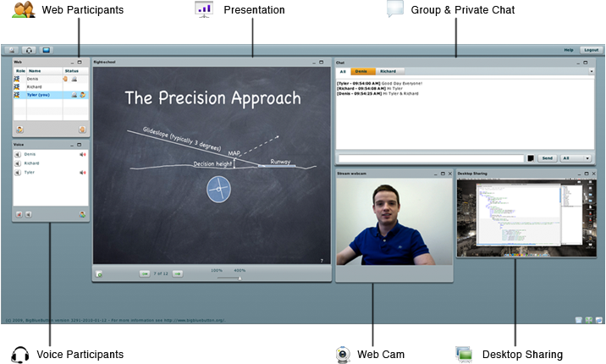
Task: Open the chat recipient dropdown showing All
Action: coord(576,158)
